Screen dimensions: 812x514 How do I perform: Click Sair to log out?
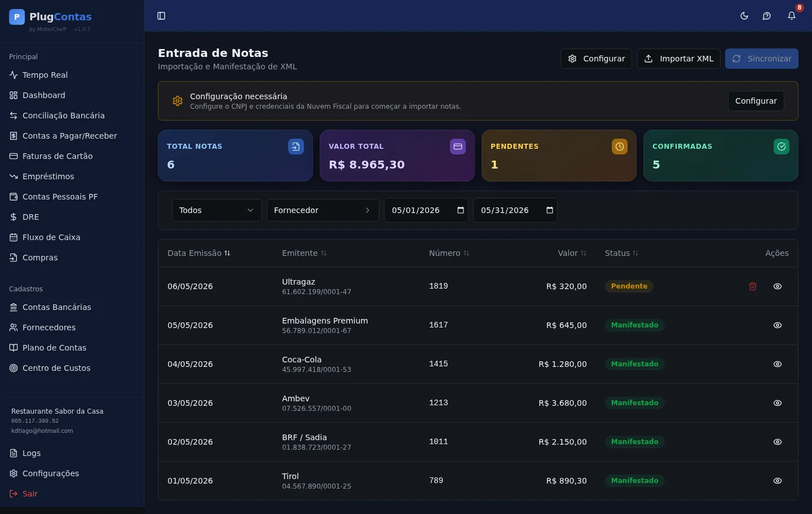[x=72, y=494]
